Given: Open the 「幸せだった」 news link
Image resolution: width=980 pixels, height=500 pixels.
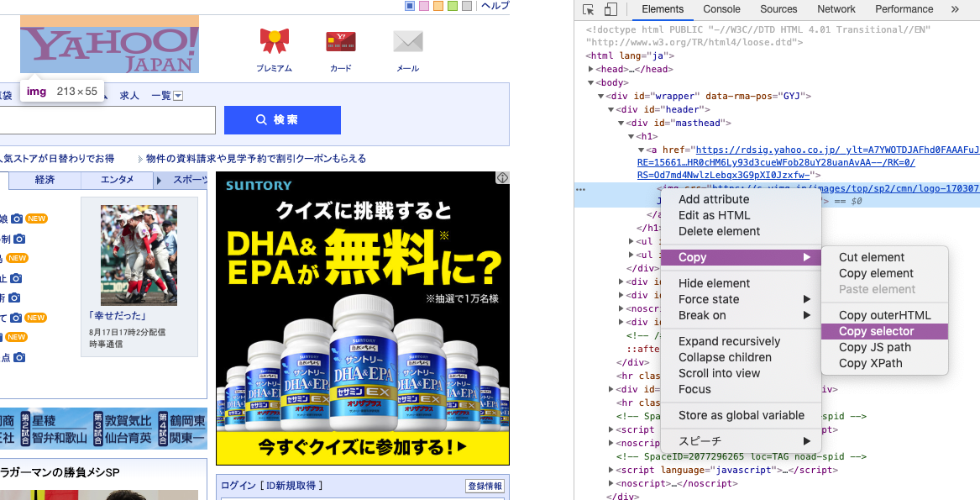Looking at the screenshot, I should (x=118, y=316).
